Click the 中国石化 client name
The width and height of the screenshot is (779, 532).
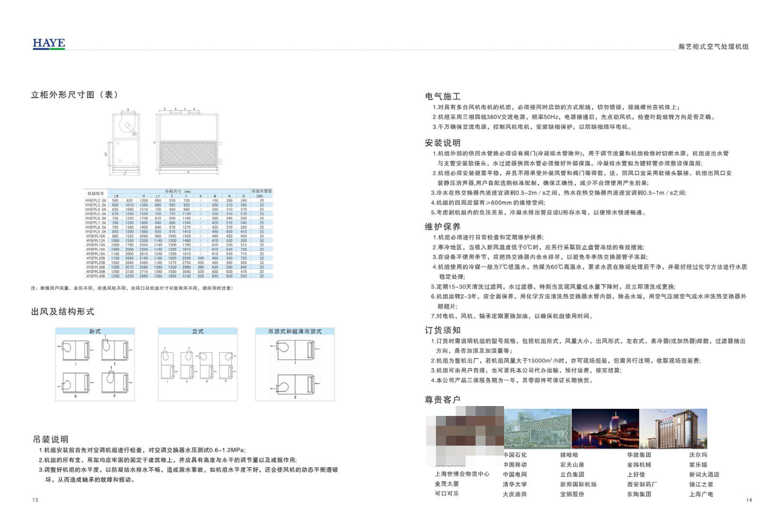click(x=515, y=455)
